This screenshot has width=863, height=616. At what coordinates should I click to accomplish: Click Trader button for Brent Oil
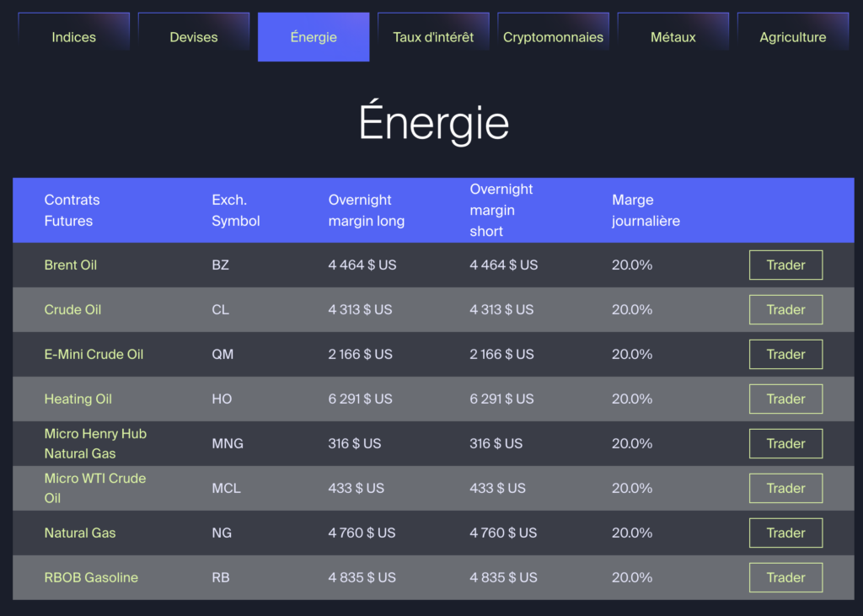(x=785, y=265)
